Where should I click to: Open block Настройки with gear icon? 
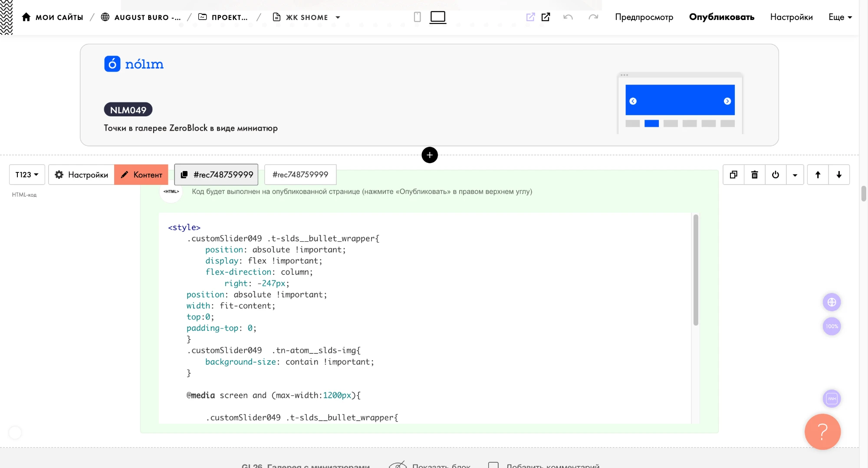[x=82, y=175]
